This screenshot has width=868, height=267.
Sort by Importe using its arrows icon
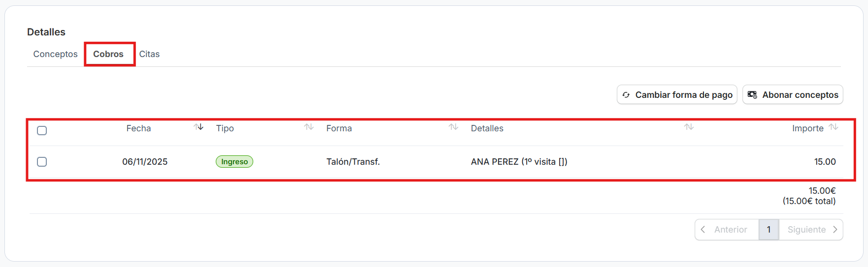tap(834, 127)
